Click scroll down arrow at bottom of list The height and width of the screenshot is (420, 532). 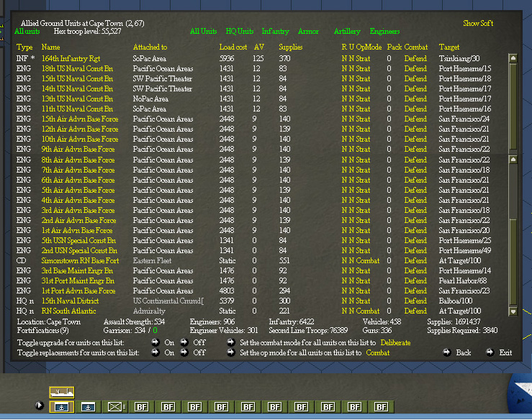click(513, 311)
